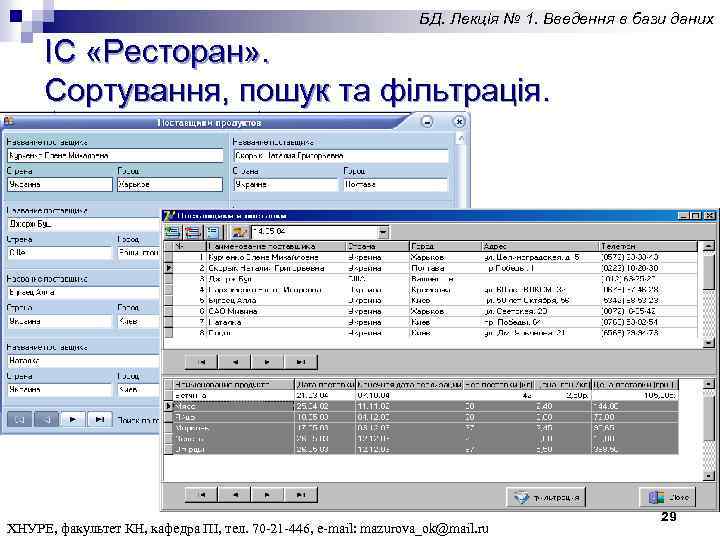720x540 pixels.
Task: Go to previous record in products grid navigator
Action: 235,495
